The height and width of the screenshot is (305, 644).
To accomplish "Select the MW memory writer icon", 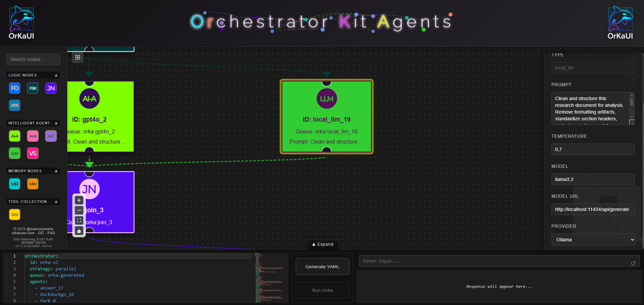I will coord(33,184).
